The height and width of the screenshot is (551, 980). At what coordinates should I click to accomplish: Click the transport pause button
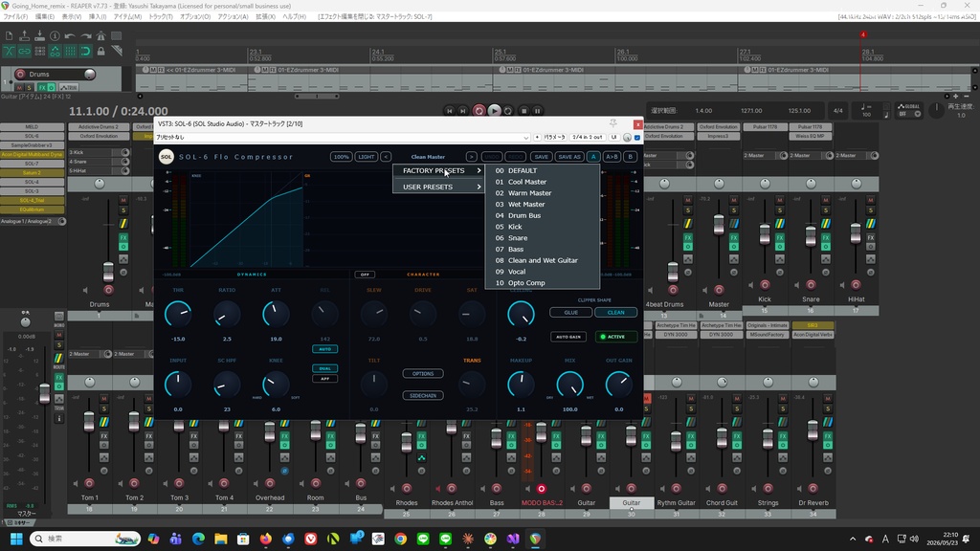pos(538,111)
